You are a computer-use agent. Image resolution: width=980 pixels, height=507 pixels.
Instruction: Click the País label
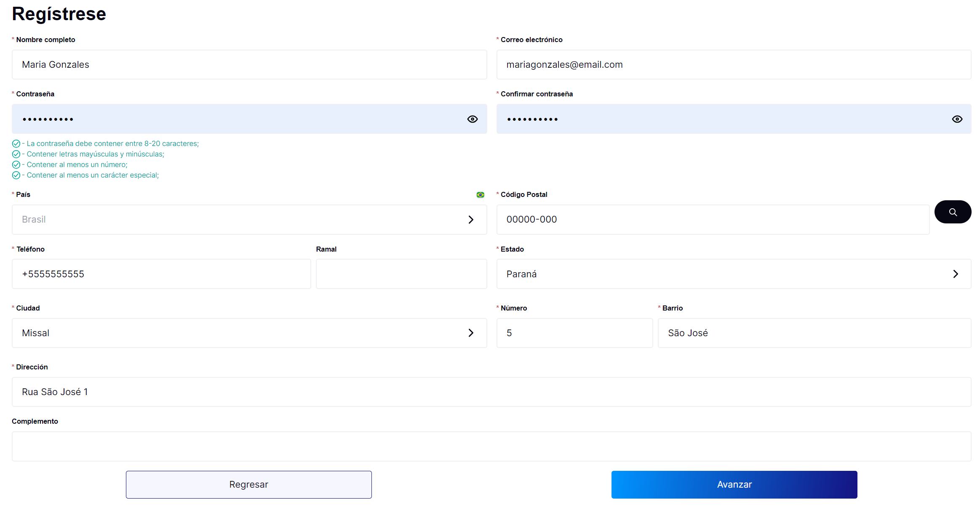23,194
